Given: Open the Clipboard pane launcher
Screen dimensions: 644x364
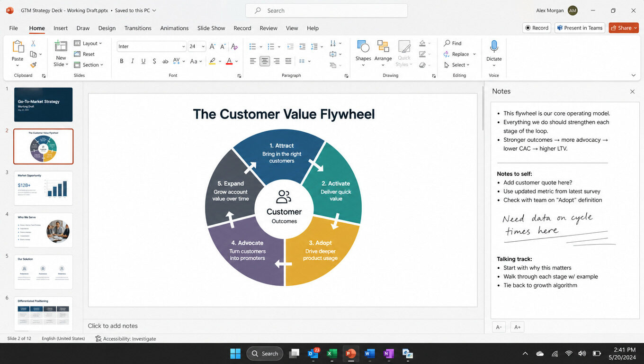Looking at the screenshot, I should pos(44,76).
